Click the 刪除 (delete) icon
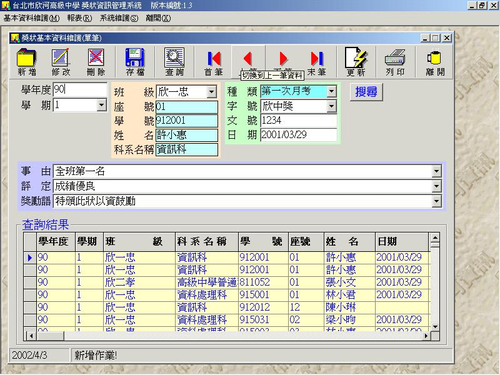 pos(96,62)
